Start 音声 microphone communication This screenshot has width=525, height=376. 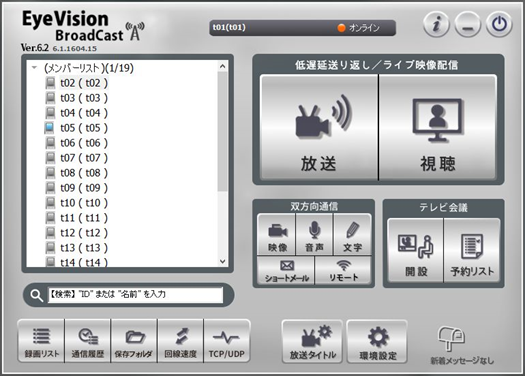[314, 234]
